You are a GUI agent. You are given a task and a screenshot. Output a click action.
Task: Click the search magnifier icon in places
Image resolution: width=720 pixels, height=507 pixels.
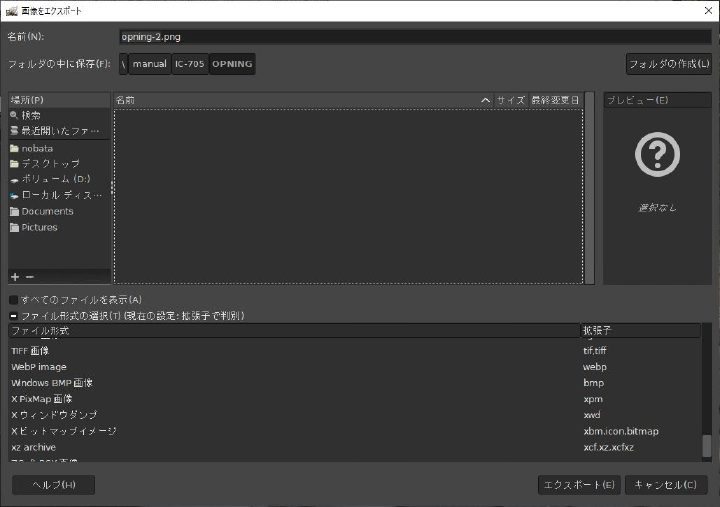[x=14, y=115]
